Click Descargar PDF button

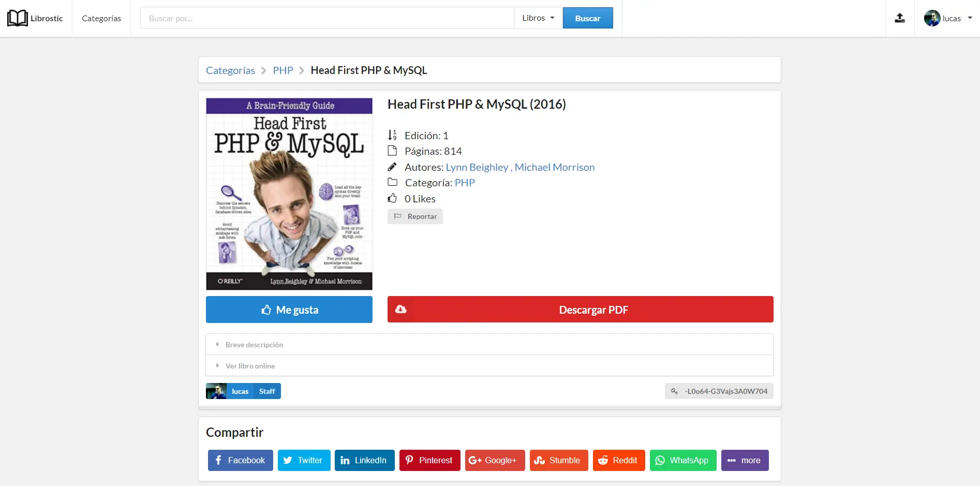tap(581, 310)
